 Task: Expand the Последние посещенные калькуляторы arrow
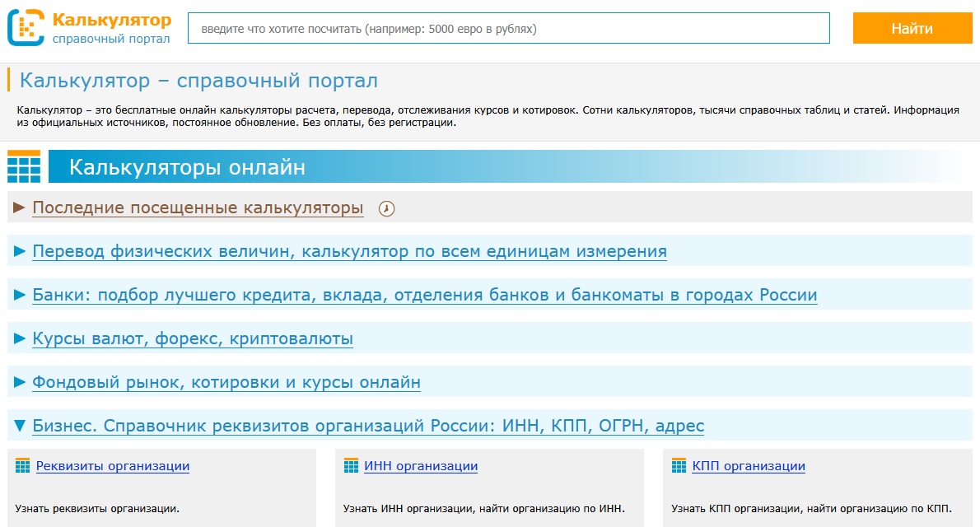click(x=20, y=208)
